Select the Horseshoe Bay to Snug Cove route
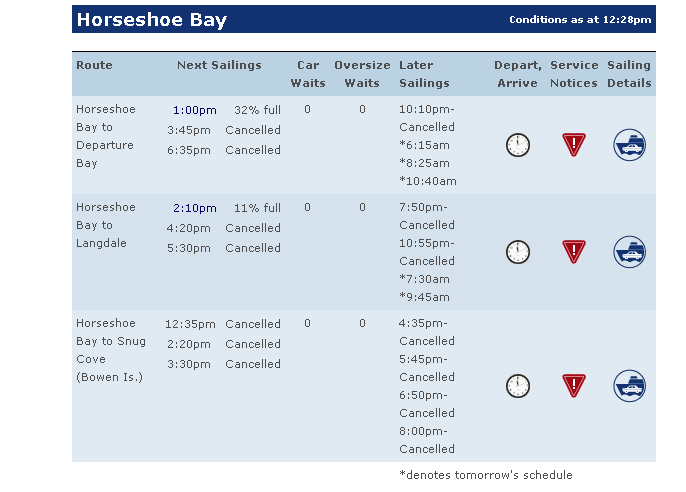Screen dimensions: 686x492 (x=111, y=350)
